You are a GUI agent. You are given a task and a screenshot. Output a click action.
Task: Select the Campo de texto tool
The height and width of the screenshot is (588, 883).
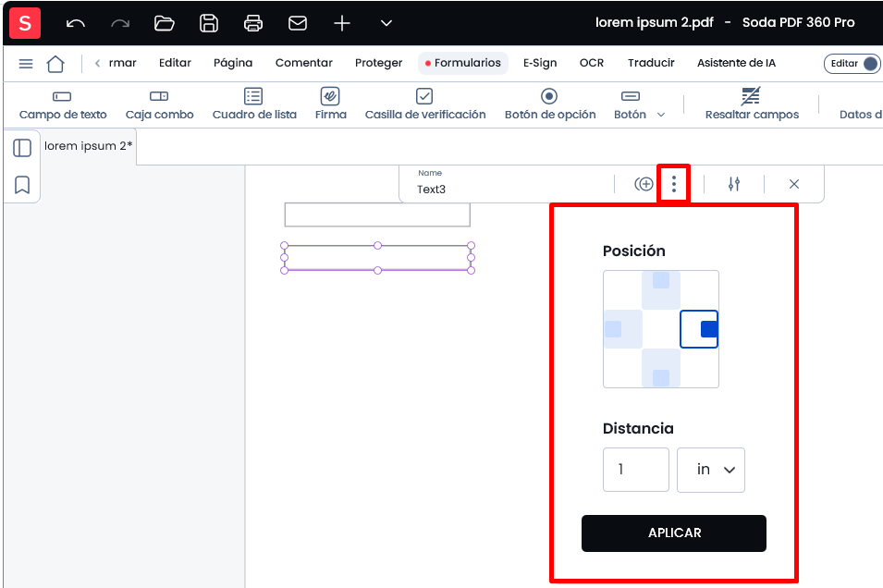(63, 104)
